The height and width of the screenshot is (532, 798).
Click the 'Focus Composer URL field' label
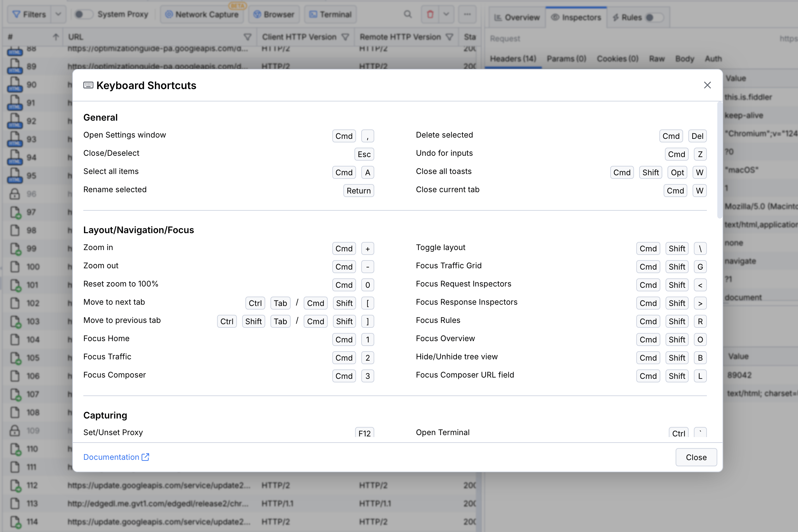click(464, 375)
